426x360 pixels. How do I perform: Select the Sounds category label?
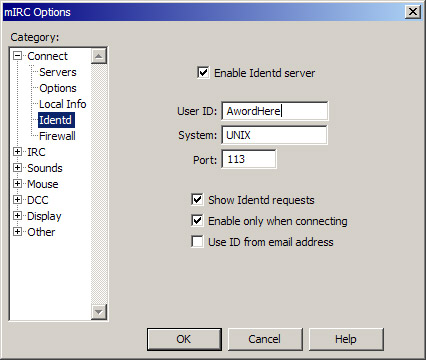pos(45,168)
